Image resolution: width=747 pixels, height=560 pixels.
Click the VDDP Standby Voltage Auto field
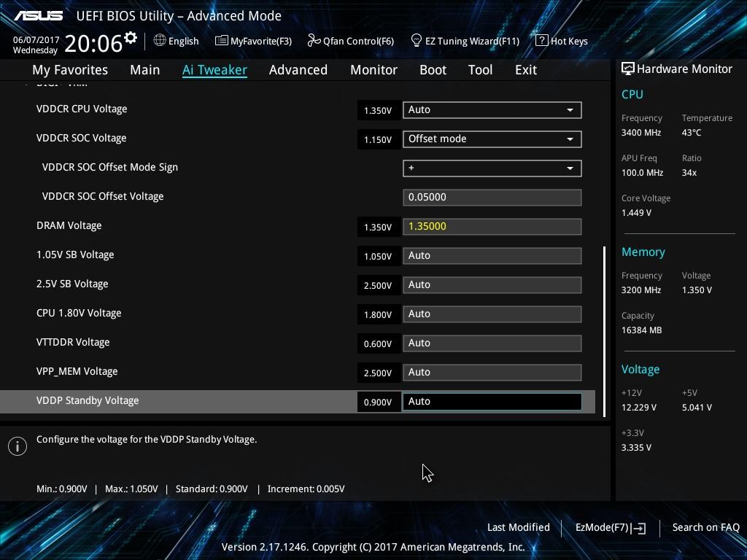(x=492, y=402)
